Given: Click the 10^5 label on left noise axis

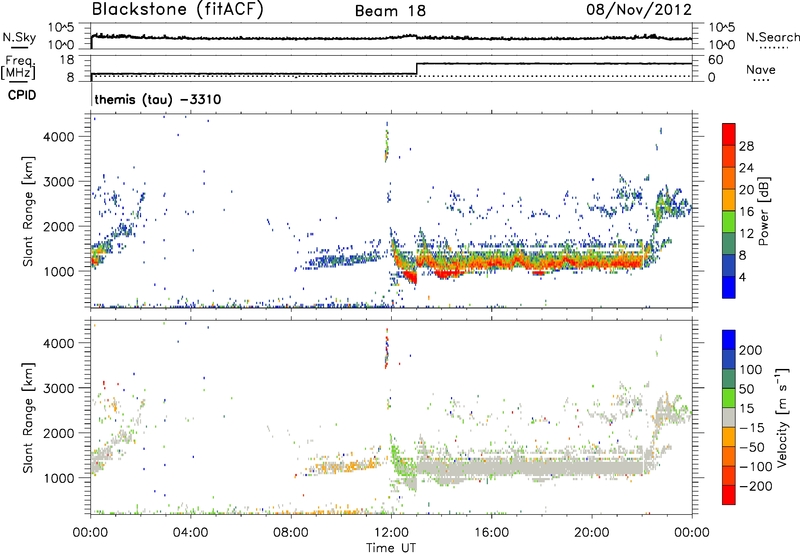Looking at the screenshot, I should [x=61, y=28].
